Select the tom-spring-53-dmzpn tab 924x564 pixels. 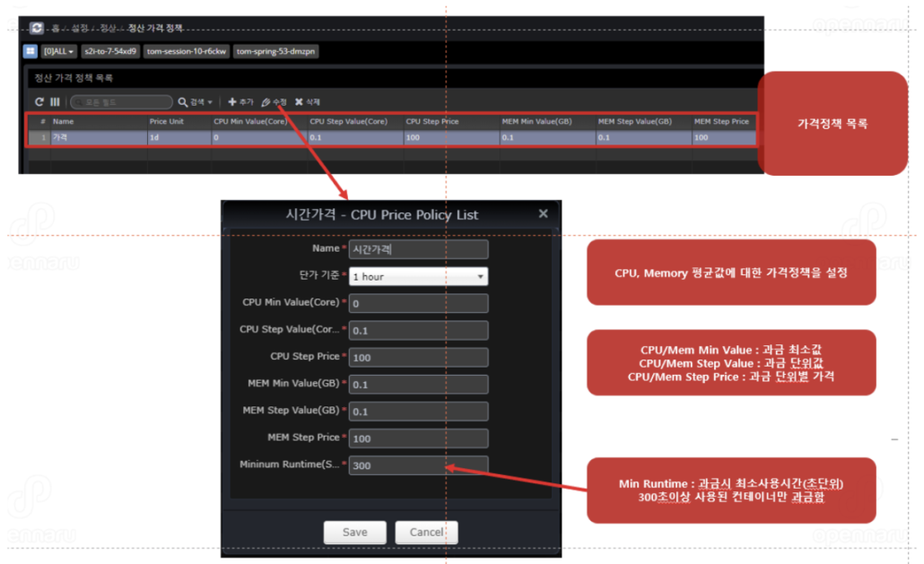click(x=276, y=51)
